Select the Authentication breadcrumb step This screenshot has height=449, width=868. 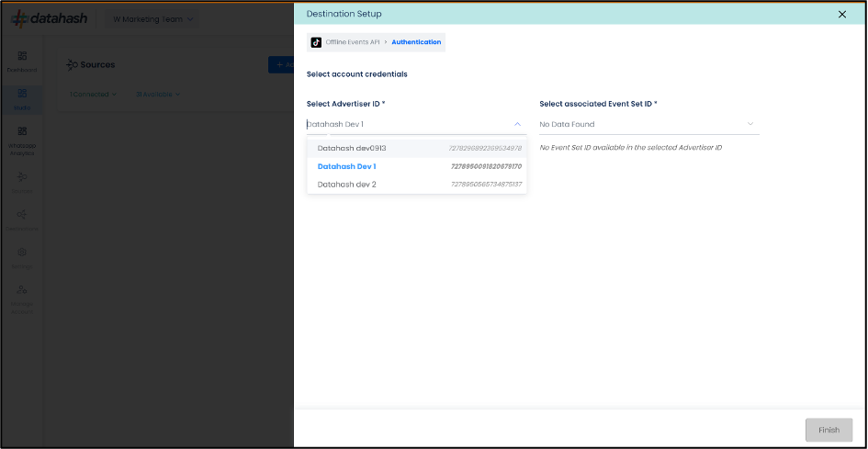click(x=416, y=42)
